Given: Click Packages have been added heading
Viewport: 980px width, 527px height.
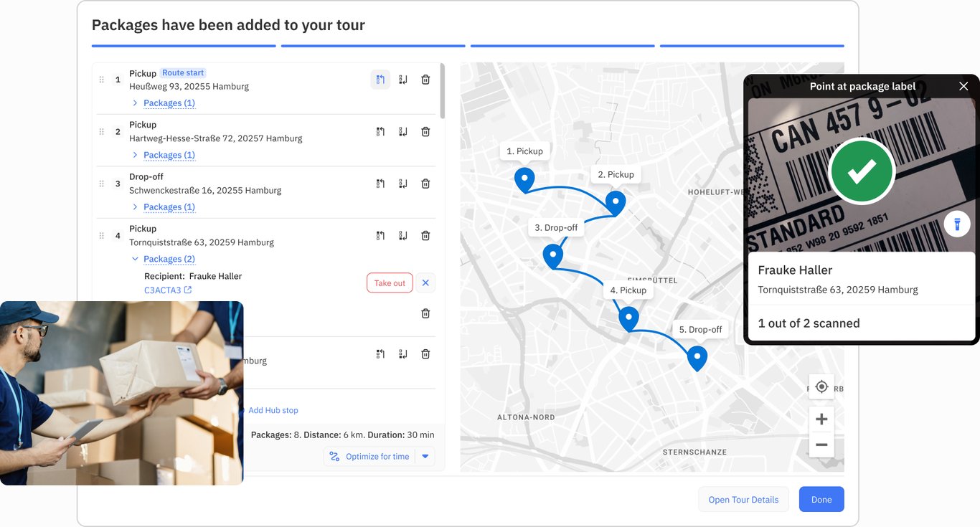Looking at the screenshot, I should click(228, 25).
